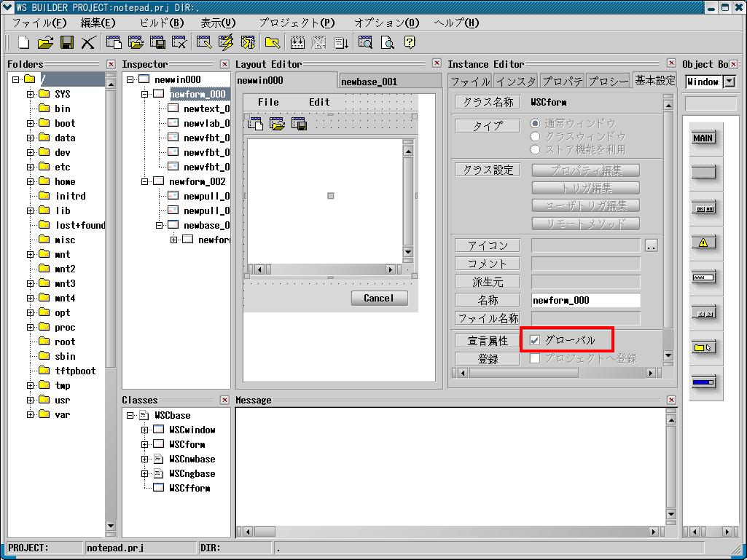
Task: Expand the WSCwindow class node
Action: pyautogui.click(x=145, y=430)
